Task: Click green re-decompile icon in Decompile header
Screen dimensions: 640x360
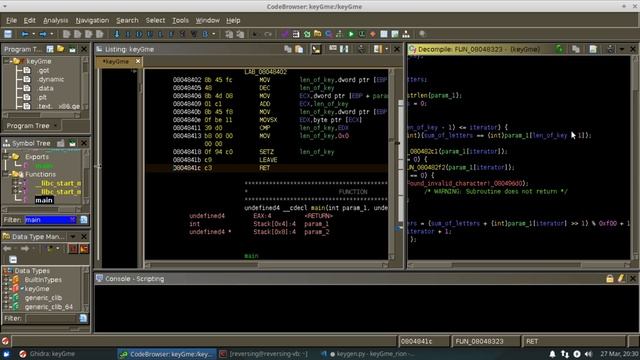Action: pos(559,49)
